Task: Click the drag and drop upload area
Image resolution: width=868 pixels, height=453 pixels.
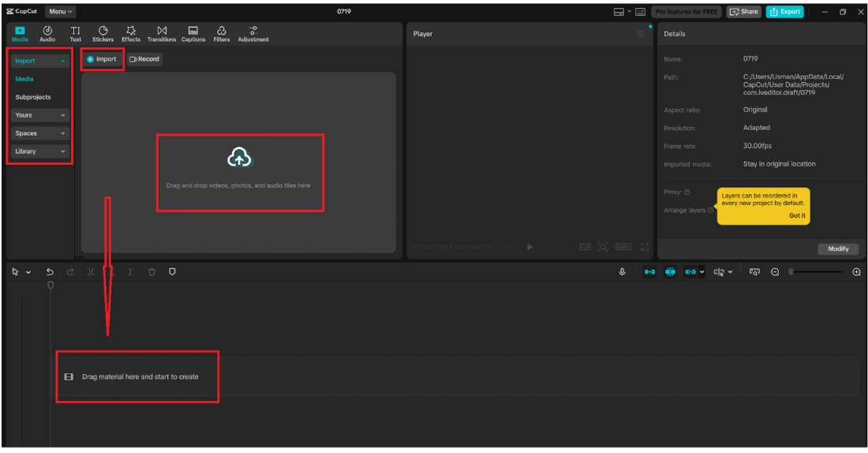Action: pyautogui.click(x=239, y=172)
